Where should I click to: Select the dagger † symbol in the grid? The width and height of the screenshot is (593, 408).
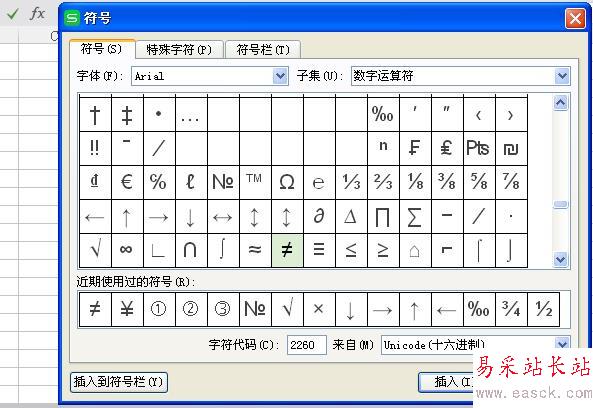coord(95,115)
